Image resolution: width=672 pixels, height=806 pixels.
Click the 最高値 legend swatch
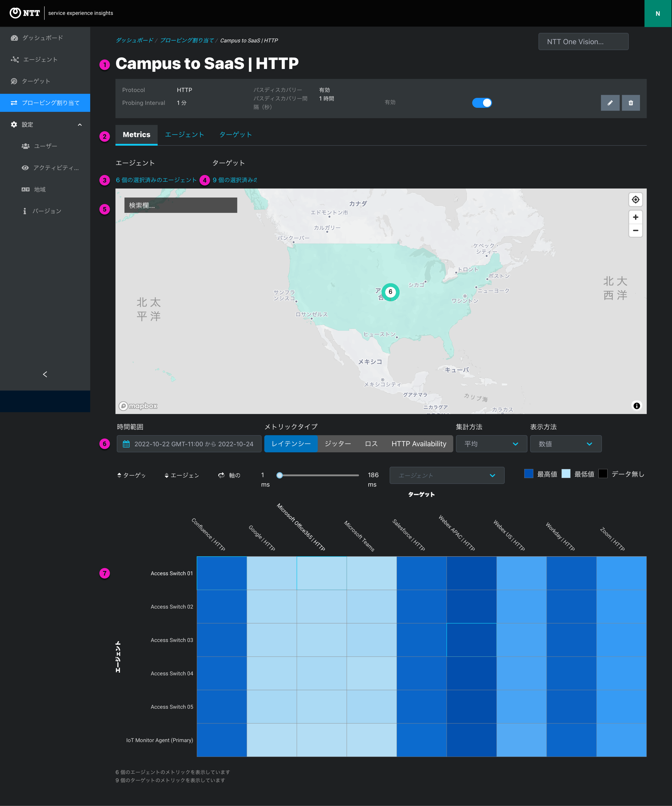(528, 474)
